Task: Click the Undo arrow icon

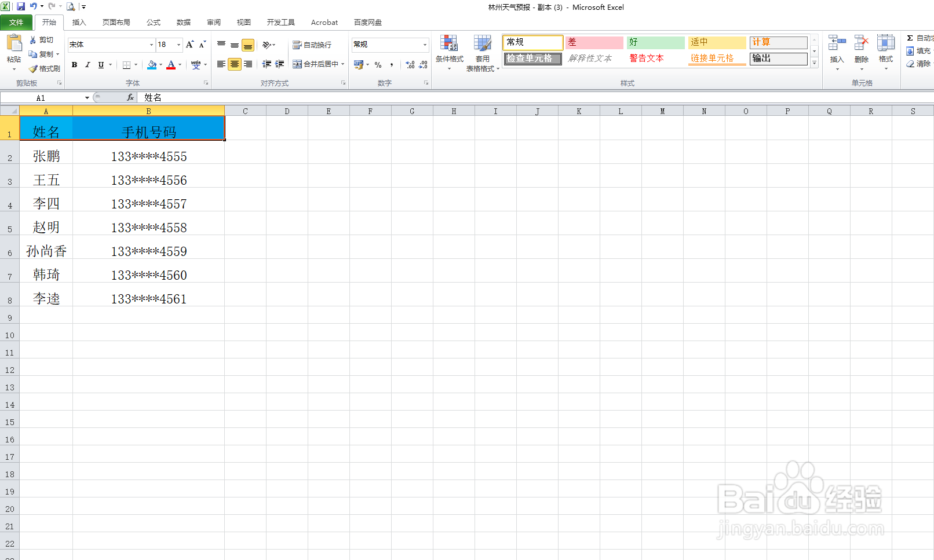Action: click(x=33, y=6)
